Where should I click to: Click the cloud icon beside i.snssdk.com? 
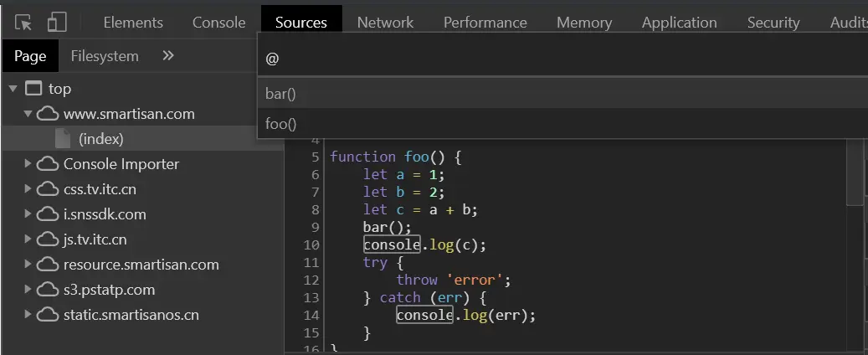tap(48, 215)
